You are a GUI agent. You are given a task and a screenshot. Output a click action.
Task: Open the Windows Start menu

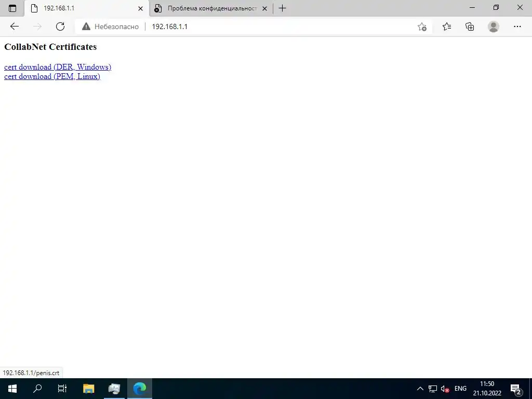tap(12, 389)
